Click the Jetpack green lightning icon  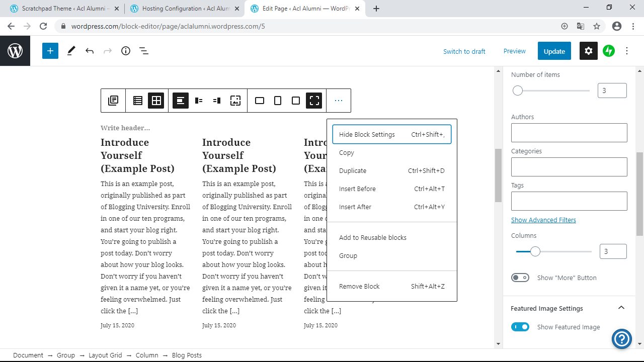609,51
